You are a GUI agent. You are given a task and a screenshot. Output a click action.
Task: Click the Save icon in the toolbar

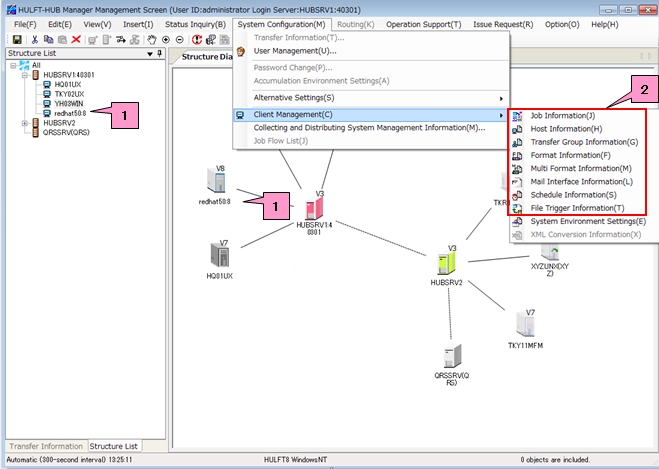(x=17, y=39)
